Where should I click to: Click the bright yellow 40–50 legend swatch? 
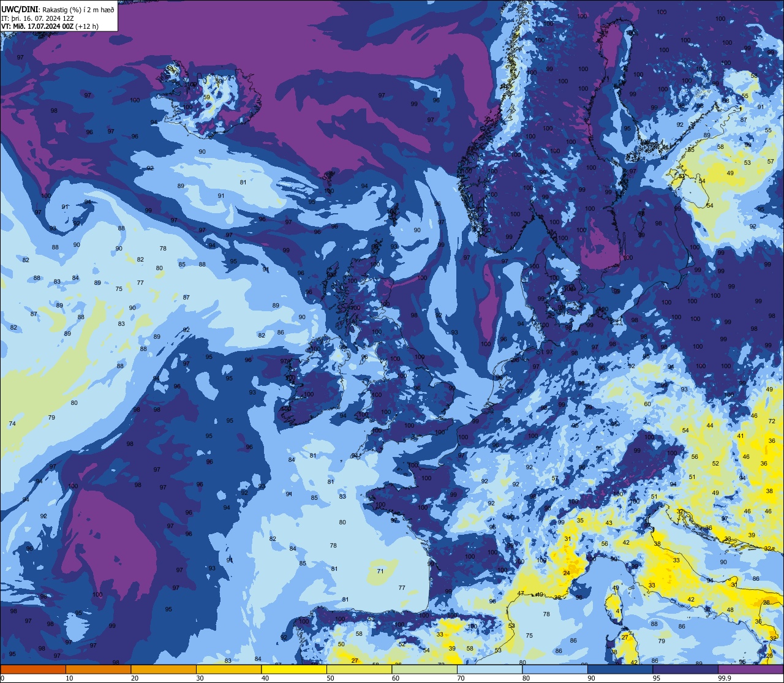(294, 669)
